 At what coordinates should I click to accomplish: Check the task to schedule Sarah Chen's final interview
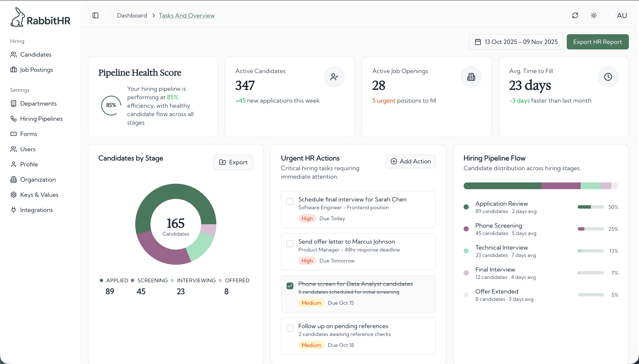coord(290,201)
